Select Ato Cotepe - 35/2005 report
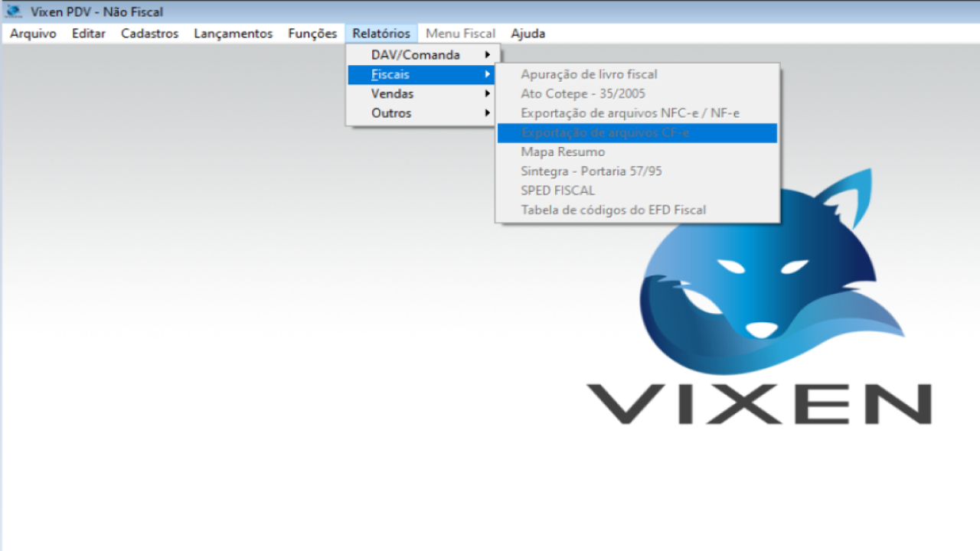Image resolution: width=980 pixels, height=551 pixels. point(583,94)
